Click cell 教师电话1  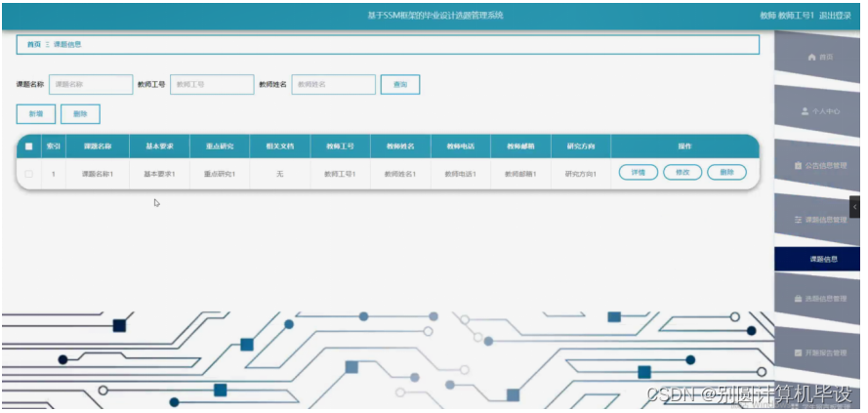click(x=461, y=174)
